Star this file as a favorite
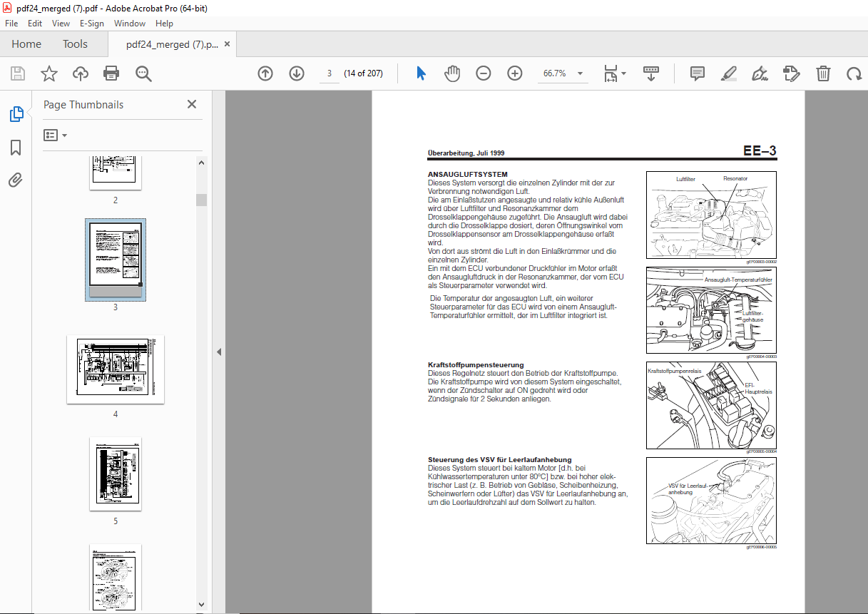 click(x=48, y=73)
